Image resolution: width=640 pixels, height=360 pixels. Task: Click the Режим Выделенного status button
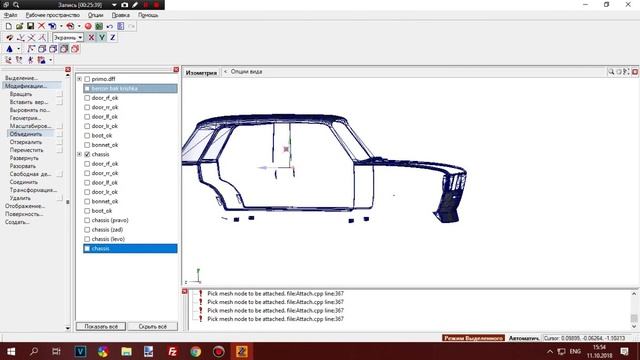point(473,338)
